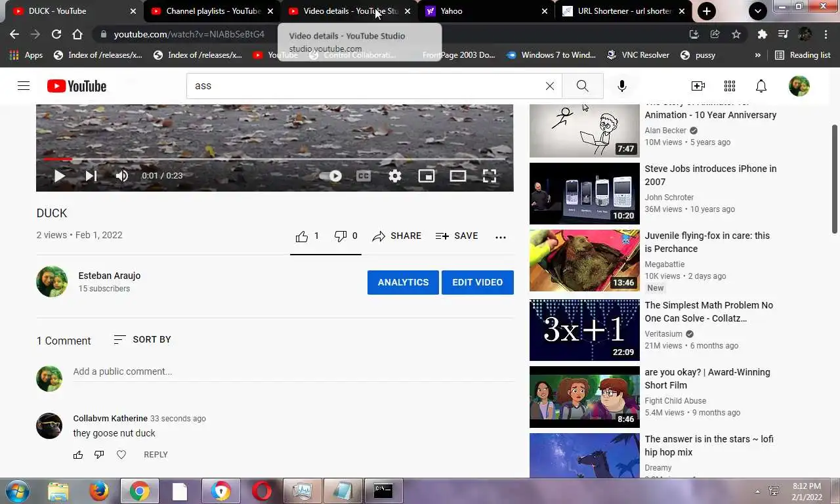840x504 pixels.
Task: Open the SORT BY comments dropdown
Action: pos(142,339)
